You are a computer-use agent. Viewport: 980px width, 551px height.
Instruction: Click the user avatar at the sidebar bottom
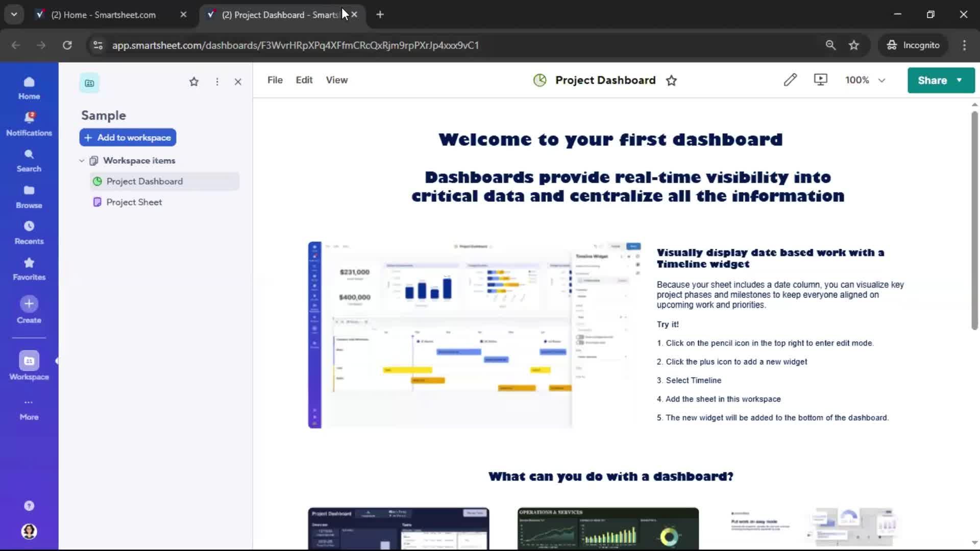29,532
